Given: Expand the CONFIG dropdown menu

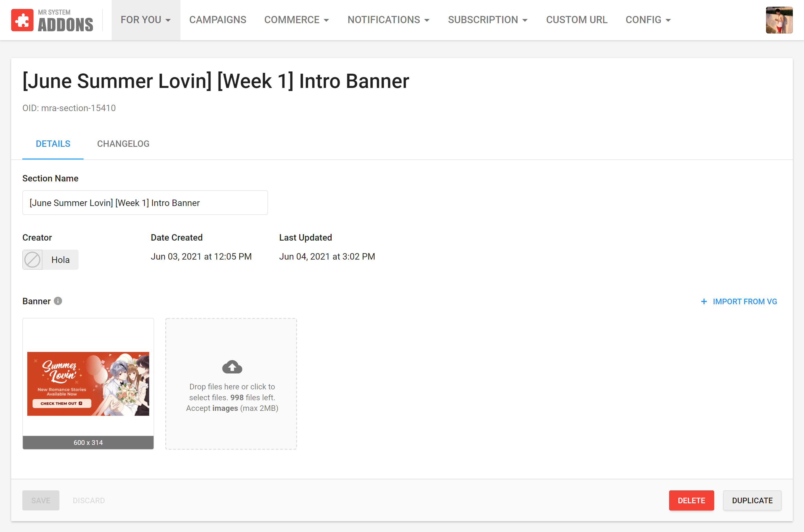Looking at the screenshot, I should (x=648, y=20).
